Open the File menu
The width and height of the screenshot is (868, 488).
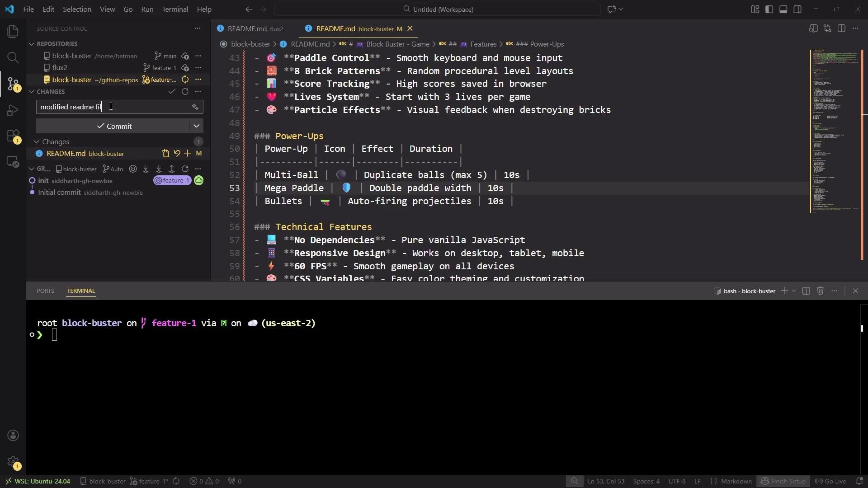pos(28,9)
